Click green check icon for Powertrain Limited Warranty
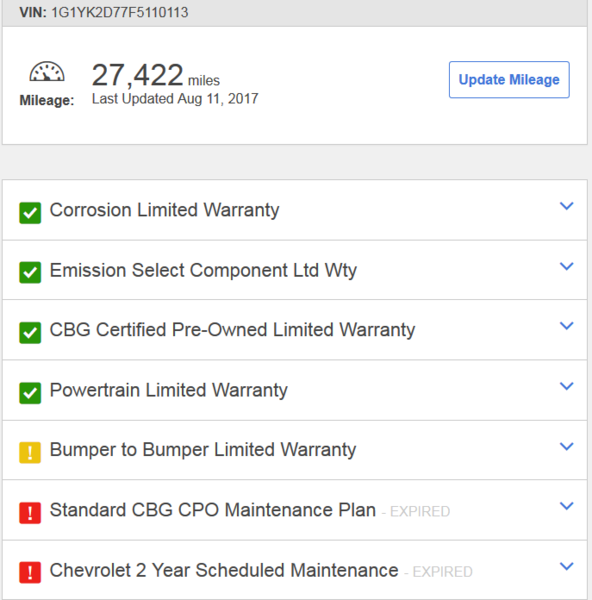Image resolution: width=592 pixels, height=600 pixels. [30, 393]
